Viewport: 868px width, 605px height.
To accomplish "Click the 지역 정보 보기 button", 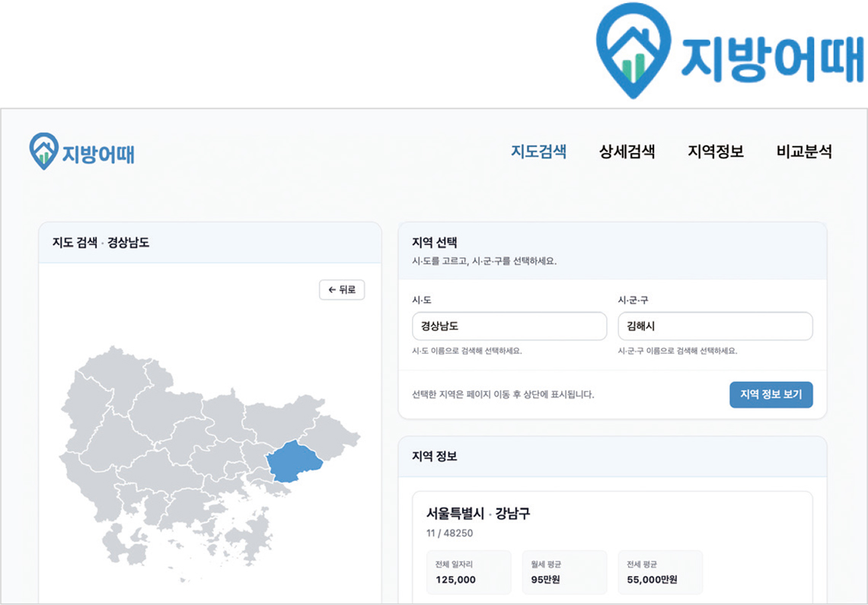I will point(771,395).
